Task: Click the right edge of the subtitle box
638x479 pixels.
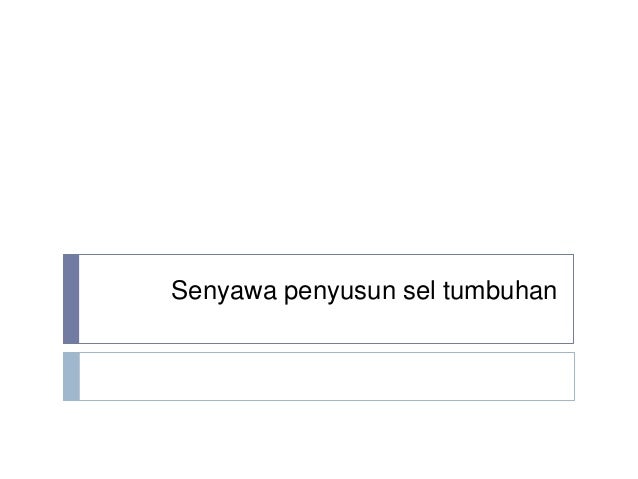Action: [x=574, y=376]
